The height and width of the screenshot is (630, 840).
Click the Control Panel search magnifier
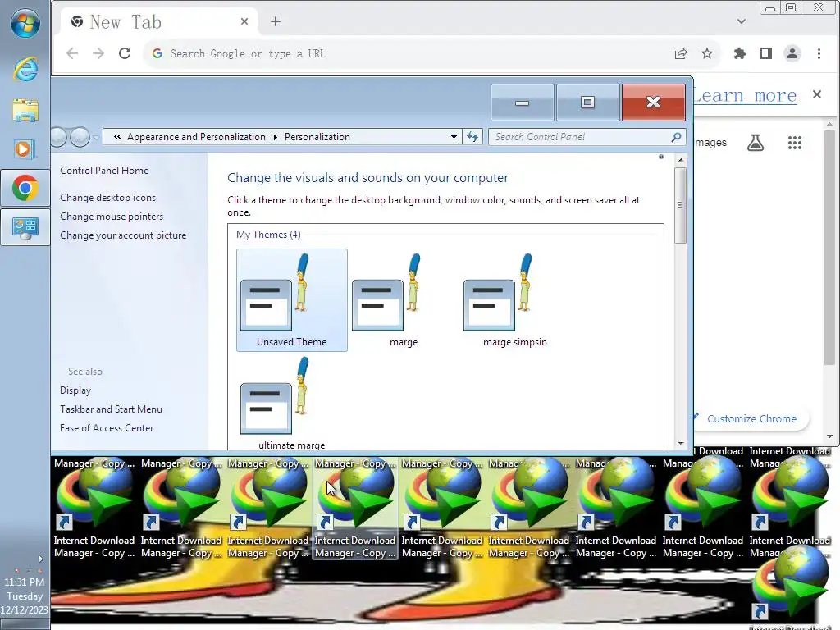(676, 137)
